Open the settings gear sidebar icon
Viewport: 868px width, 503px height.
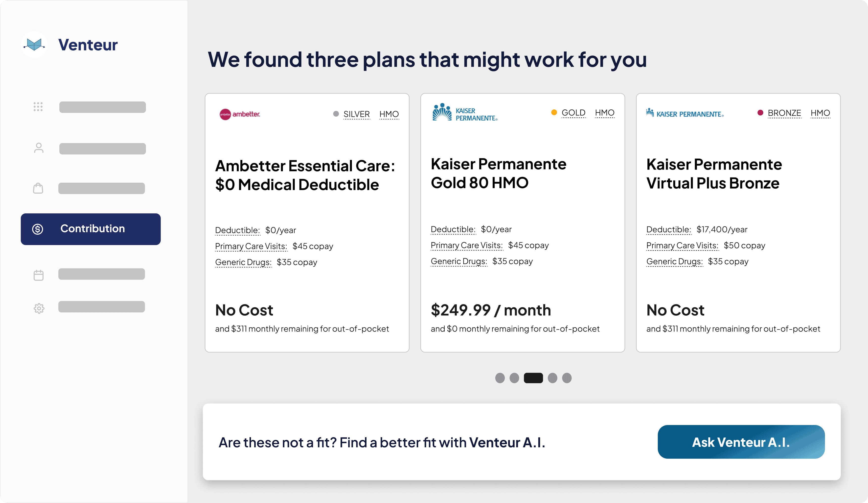pyautogui.click(x=39, y=308)
